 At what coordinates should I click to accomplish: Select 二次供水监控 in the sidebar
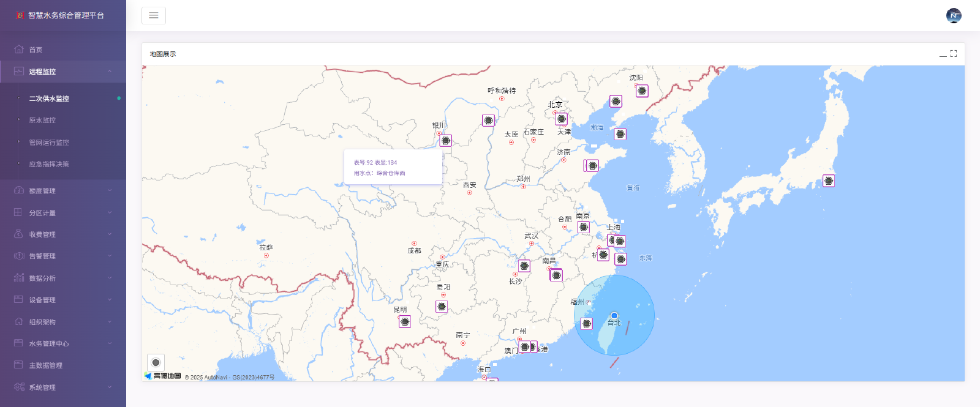point(49,99)
